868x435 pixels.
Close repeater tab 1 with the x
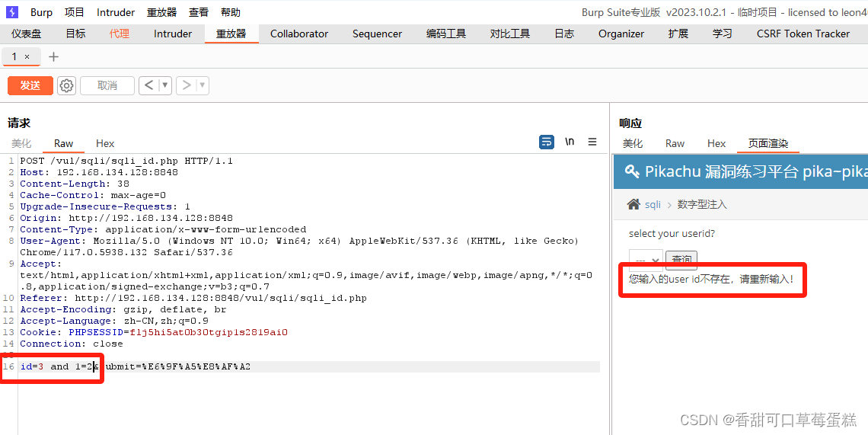click(x=27, y=56)
